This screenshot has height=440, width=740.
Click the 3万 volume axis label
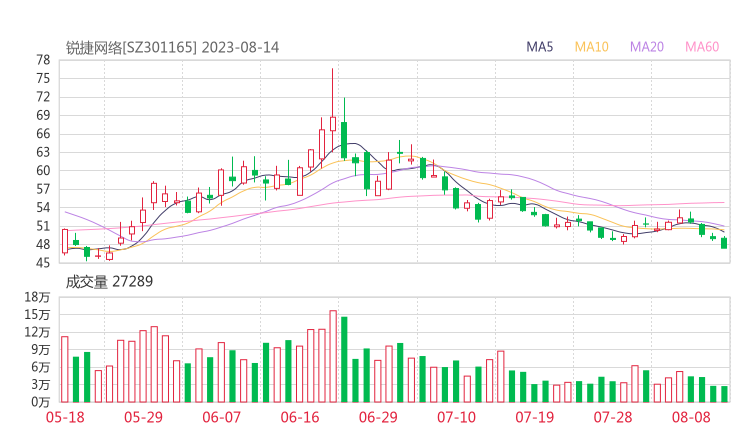point(41,384)
